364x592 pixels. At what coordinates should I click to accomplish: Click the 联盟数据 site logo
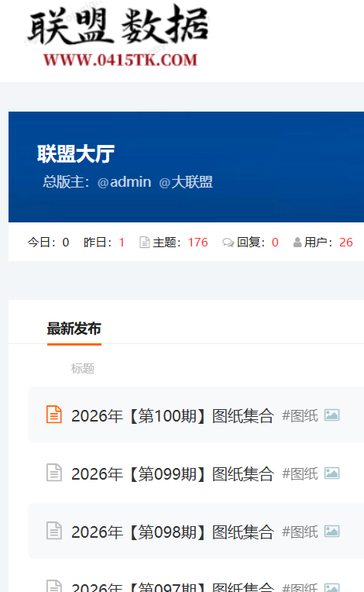pyautogui.click(x=118, y=37)
